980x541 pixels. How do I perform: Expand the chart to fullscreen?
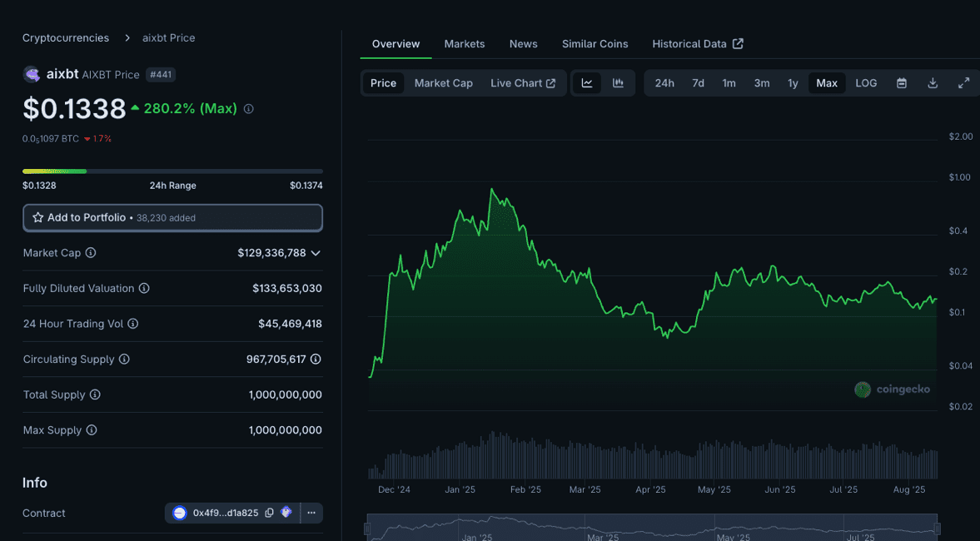click(x=963, y=83)
